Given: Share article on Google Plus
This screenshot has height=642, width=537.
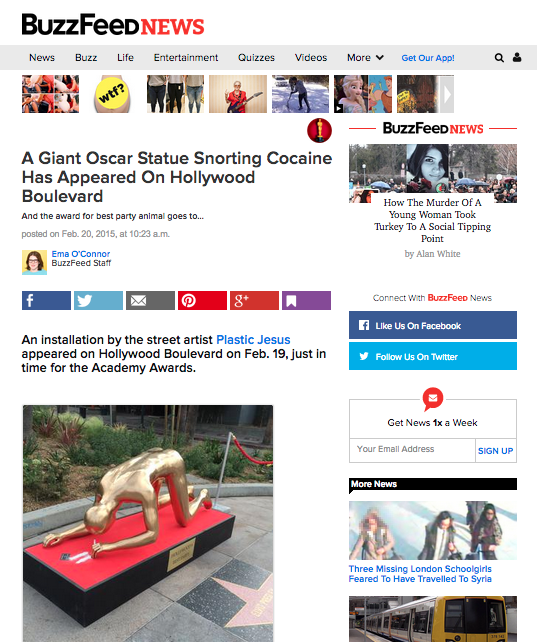Looking at the screenshot, I should point(254,301).
